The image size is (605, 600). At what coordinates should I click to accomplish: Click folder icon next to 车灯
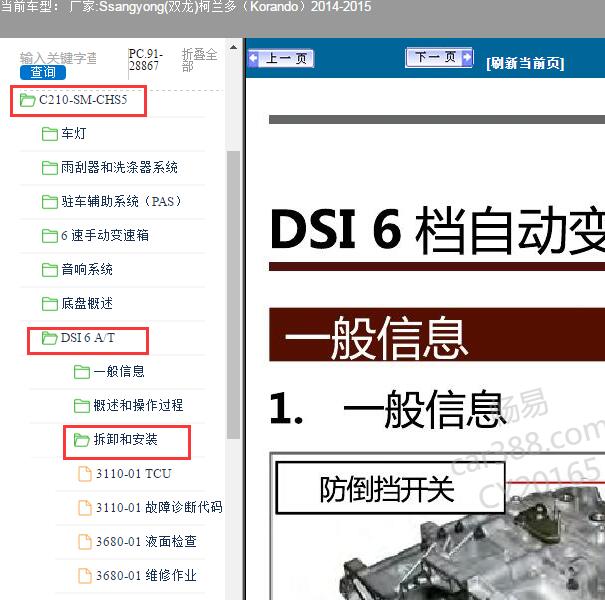point(49,134)
